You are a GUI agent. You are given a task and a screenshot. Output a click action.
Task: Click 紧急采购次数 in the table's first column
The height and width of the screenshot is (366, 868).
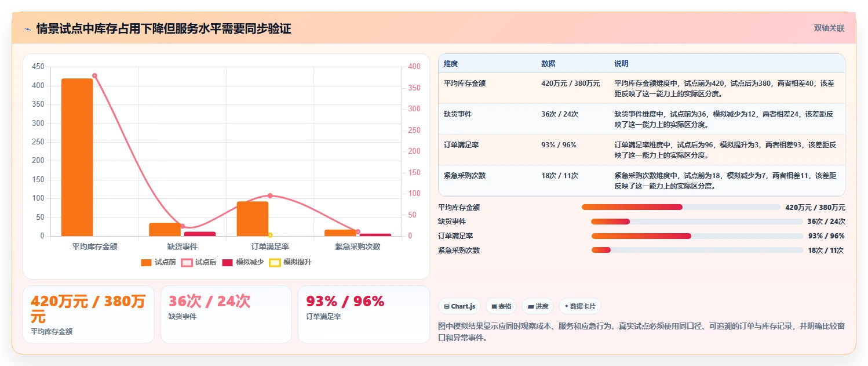[465, 176]
